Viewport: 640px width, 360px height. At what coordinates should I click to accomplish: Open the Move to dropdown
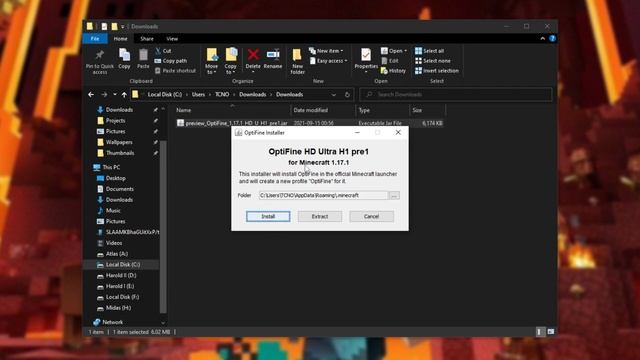pos(211,61)
